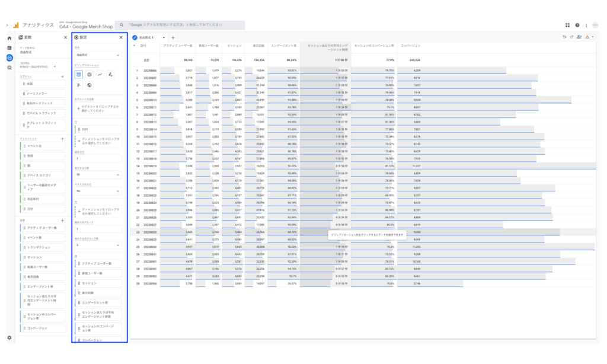The height and width of the screenshot is (364, 607).
Task: Click the 日付 row chip in Settings
Action: click(x=98, y=129)
